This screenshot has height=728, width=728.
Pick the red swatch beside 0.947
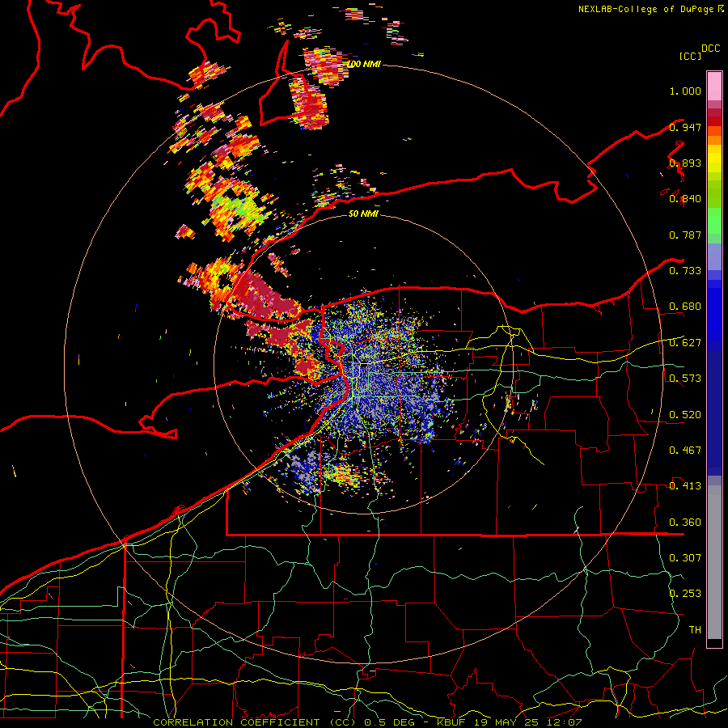tap(714, 121)
